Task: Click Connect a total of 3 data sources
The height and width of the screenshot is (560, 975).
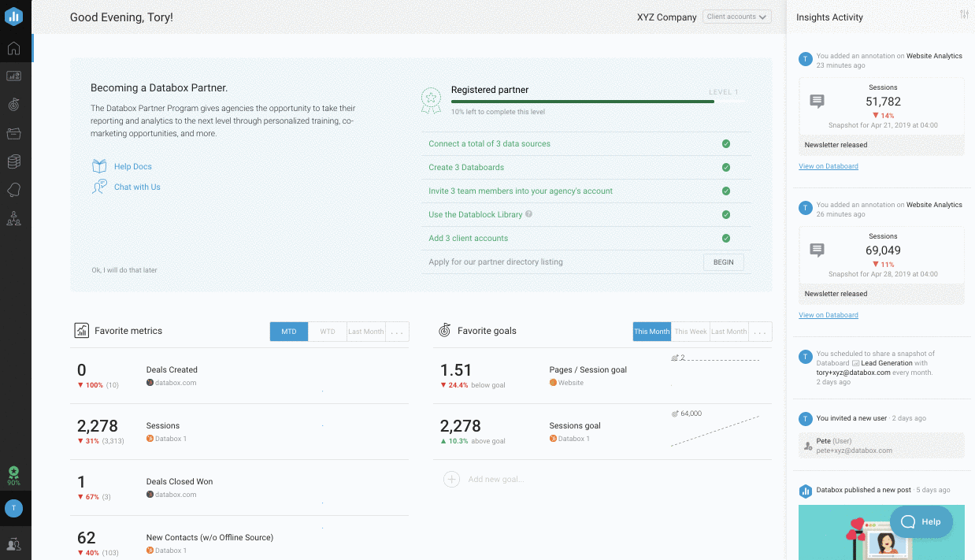Action: click(x=489, y=144)
